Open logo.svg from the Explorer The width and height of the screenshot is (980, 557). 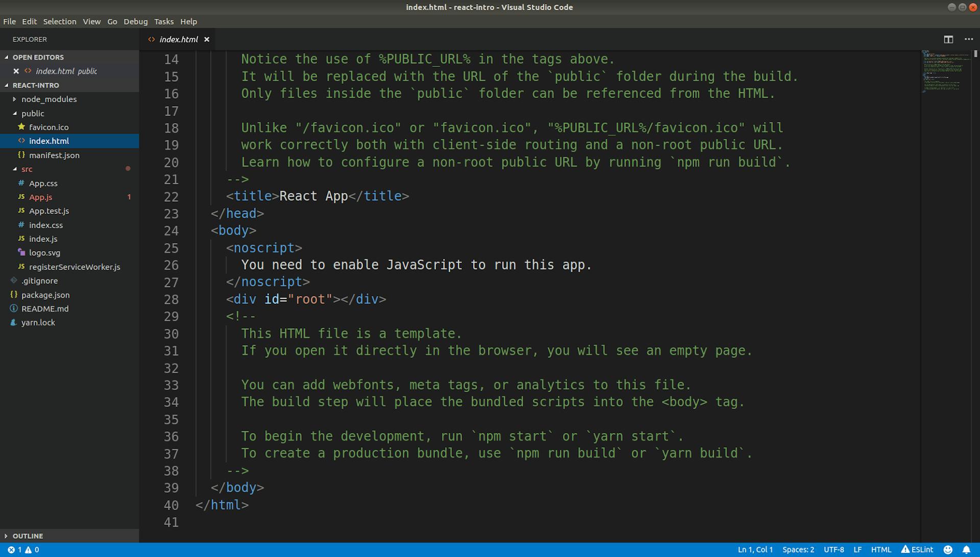[x=44, y=253]
